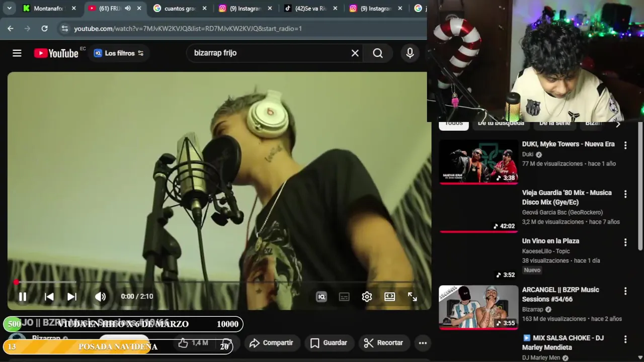Open 'Vieja Guardia '80 Mix' video title

click(567, 197)
